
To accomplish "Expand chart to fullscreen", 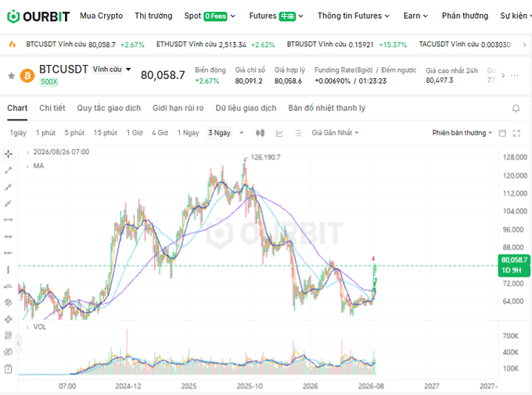I will click(516, 133).
